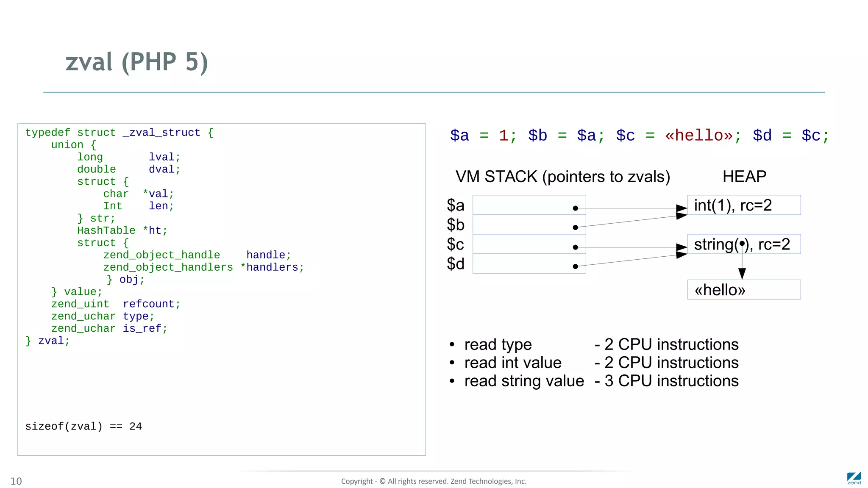The height and width of the screenshot is (488, 868).
Task: Click 'VM STACK (pointers to zvals)' heading
Action: [563, 177]
